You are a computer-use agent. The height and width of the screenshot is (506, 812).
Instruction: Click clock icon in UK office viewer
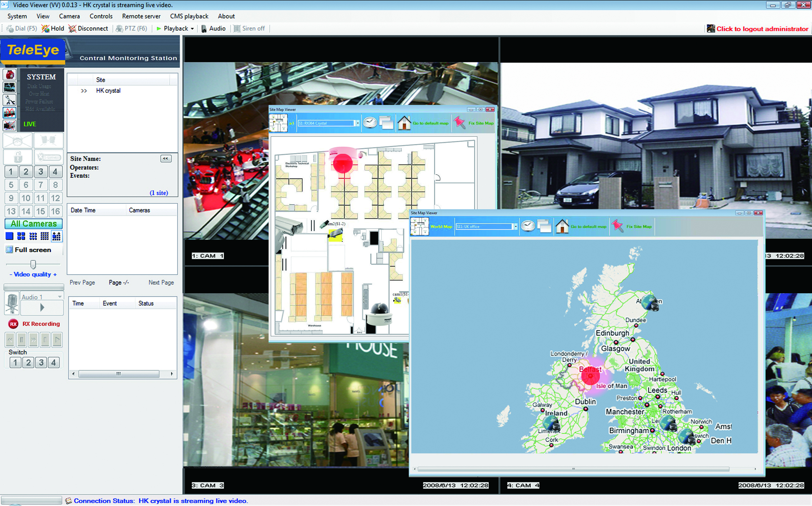528,226
